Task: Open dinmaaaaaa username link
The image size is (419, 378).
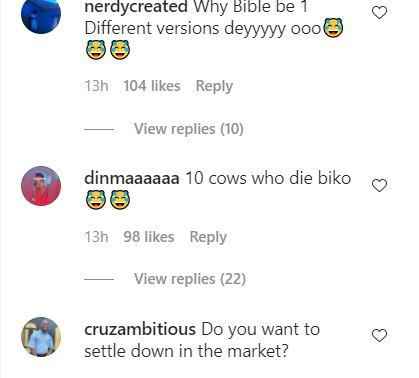Action: click(x=132, y=178)
